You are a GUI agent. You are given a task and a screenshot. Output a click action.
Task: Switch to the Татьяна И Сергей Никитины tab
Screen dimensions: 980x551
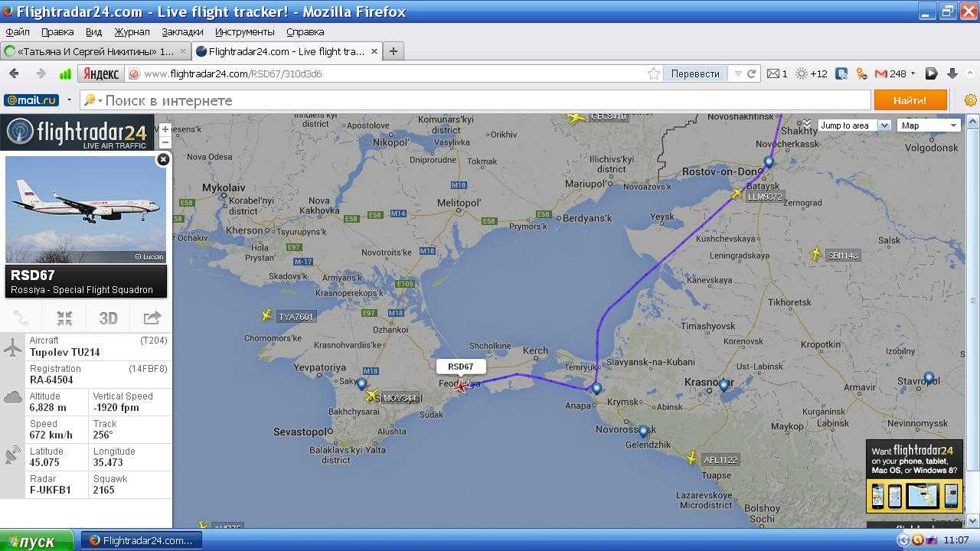[90, 51]
